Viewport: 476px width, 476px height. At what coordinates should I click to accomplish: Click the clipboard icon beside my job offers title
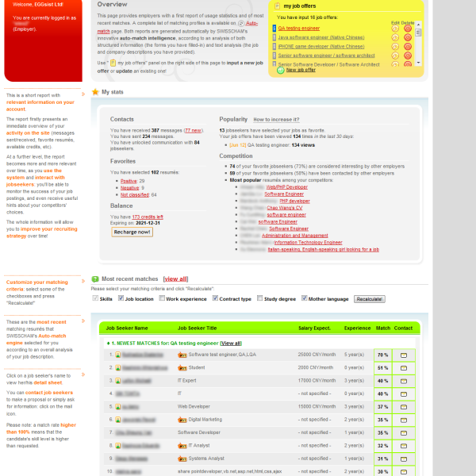277,6
